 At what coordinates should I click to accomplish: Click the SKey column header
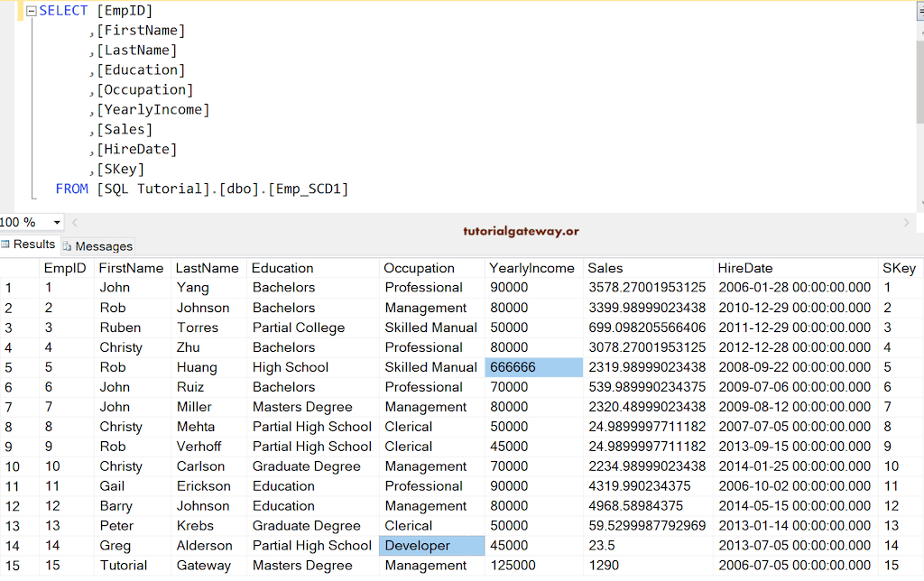[900, 268]
